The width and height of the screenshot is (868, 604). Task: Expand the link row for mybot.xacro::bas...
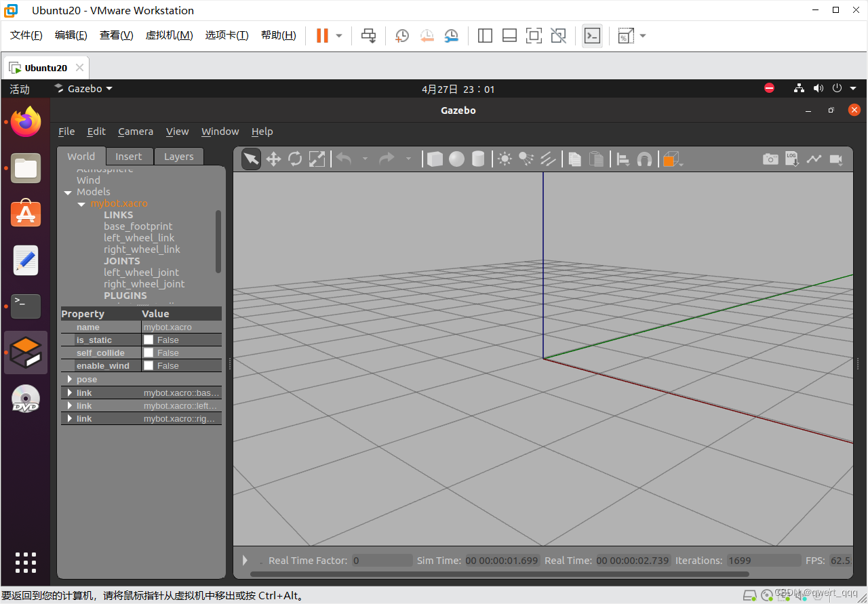(70, 392)
